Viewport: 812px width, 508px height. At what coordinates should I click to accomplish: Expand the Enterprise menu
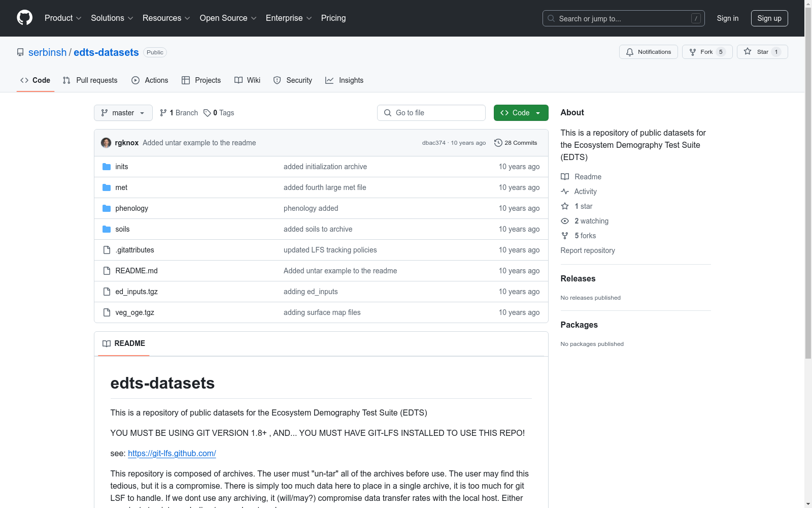pyautogui.click(x=289, y=18)
